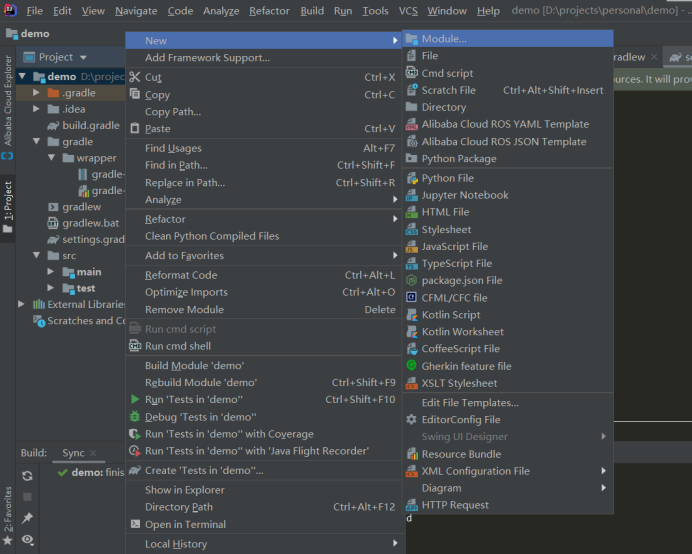
Task: Click the Stylesheet CSS icon
Action: [x=411, y=230]
